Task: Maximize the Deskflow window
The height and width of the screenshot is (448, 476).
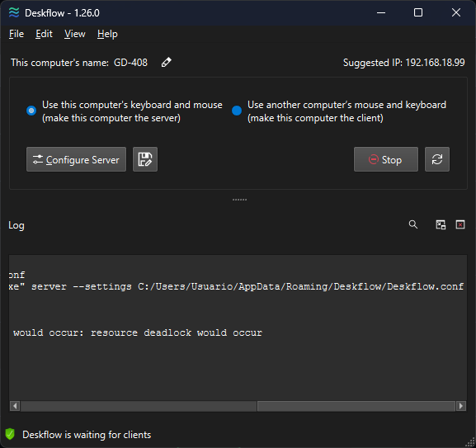Action: pos(418,12)
